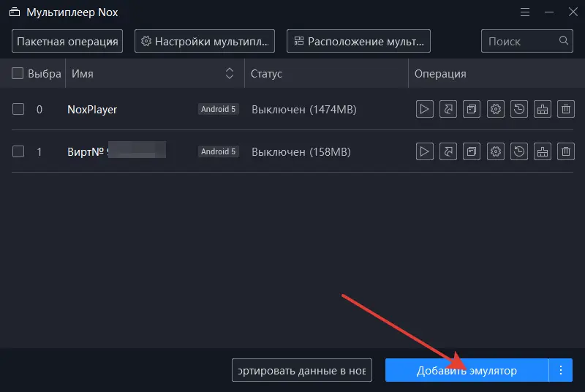Delete the NoxPlayer emulator with trash icon

click(566, 109)
